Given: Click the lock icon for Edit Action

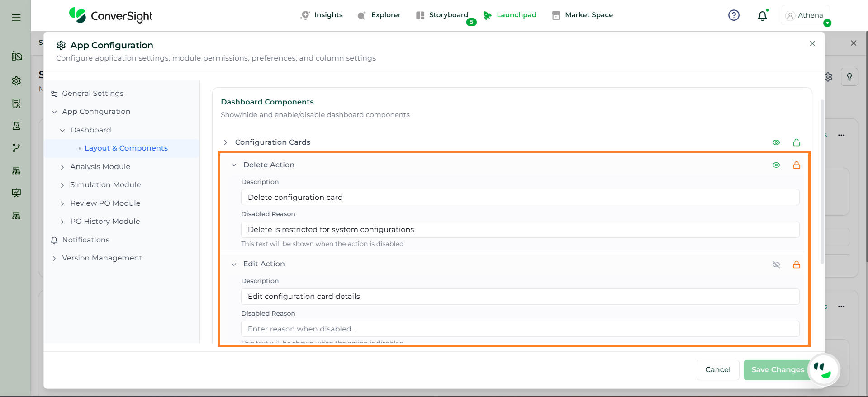Looking at the screenshot, I should pyautogui.click(x=797, y=265).
